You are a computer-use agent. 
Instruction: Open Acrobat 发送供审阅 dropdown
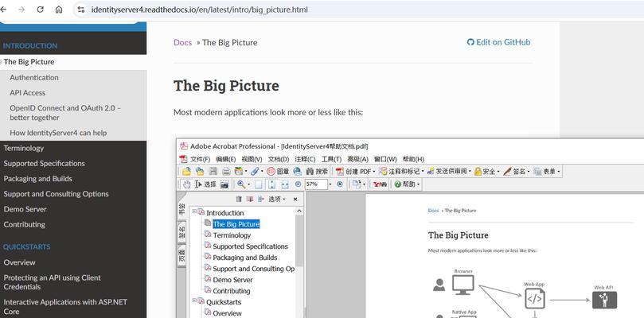[448, 171]
